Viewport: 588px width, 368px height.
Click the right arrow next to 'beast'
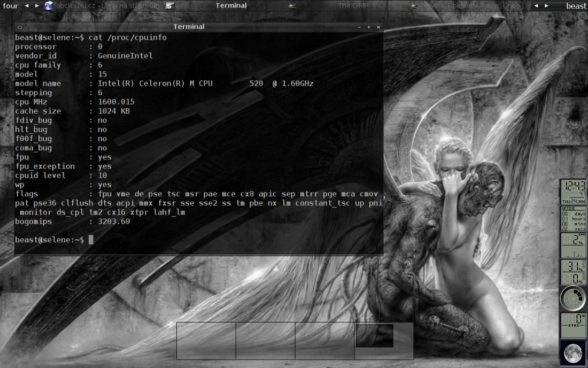coord(546,6)
